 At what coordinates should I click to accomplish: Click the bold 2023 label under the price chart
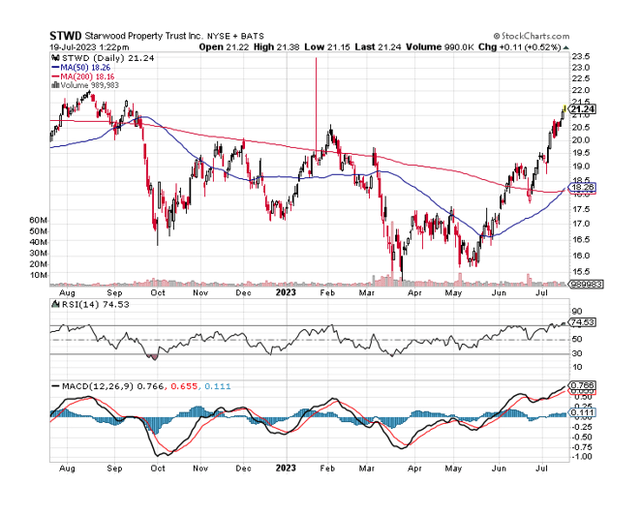pyautogui.click(x=286, y=293)
